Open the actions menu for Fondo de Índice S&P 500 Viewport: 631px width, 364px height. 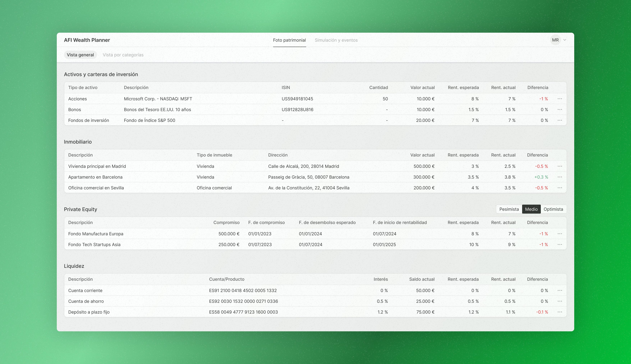tap(560, 120)
